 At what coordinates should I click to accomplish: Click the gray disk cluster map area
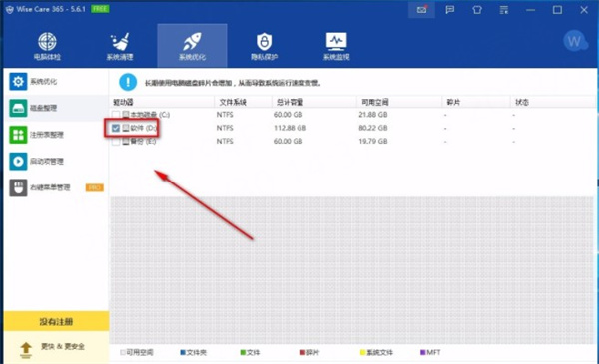[352, 270]
